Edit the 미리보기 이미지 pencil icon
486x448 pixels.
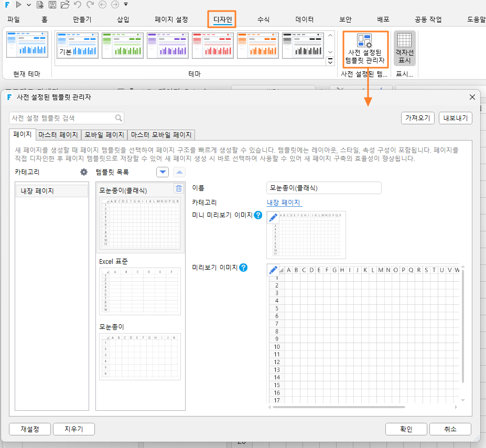(x=273, y=270)
